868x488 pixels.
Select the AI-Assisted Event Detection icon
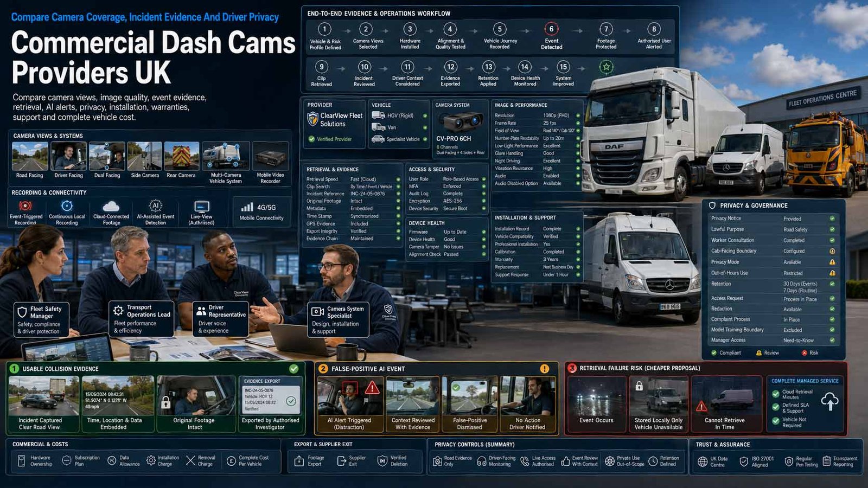coord(156,206)
